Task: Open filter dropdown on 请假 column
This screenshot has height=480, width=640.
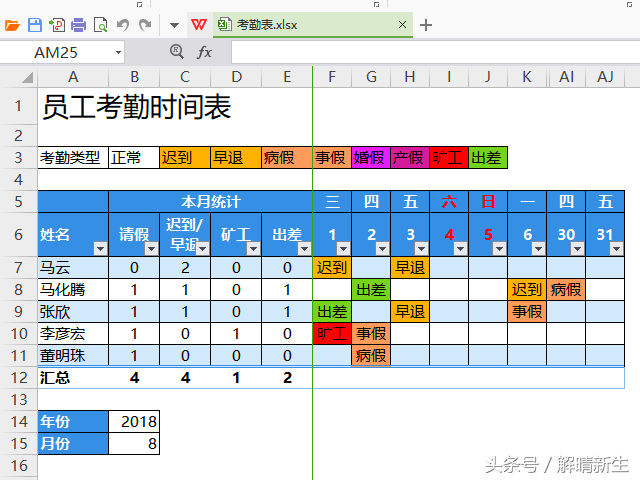Action: (151, 248)
